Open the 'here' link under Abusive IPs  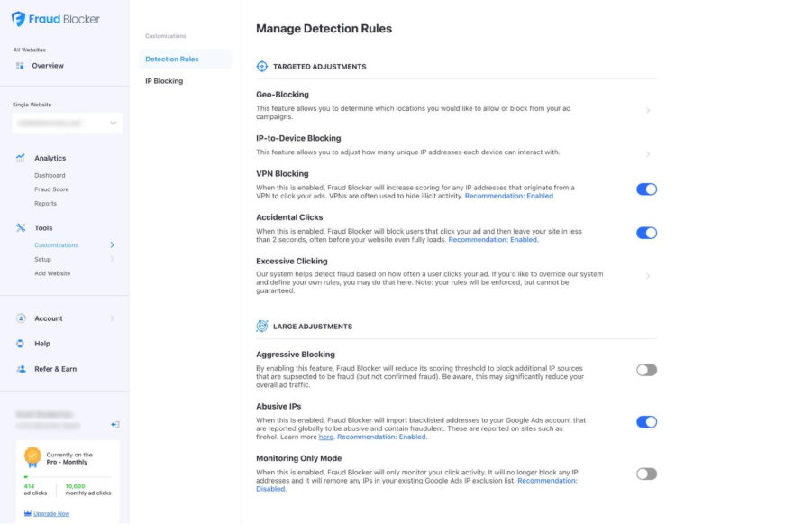pos(325,437)
